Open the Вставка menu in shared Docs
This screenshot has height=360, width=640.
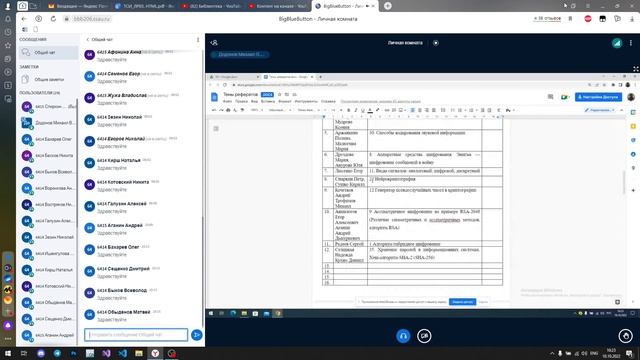pos(268,101)
